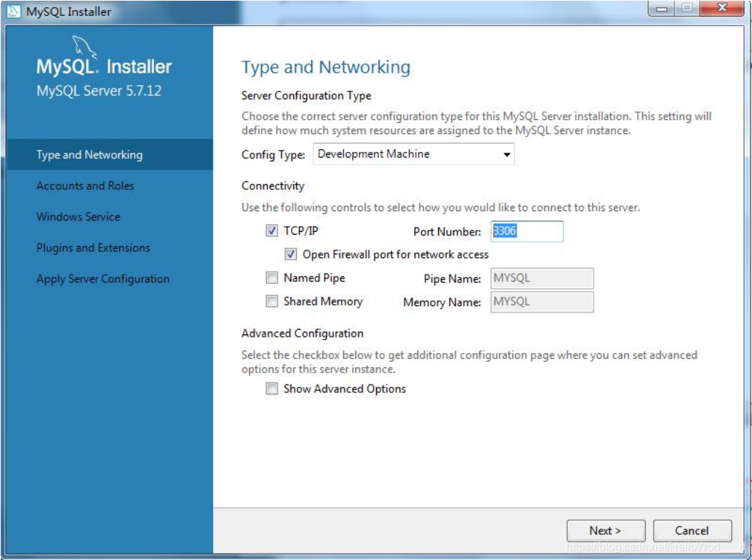Click the Cancel button

692,531
